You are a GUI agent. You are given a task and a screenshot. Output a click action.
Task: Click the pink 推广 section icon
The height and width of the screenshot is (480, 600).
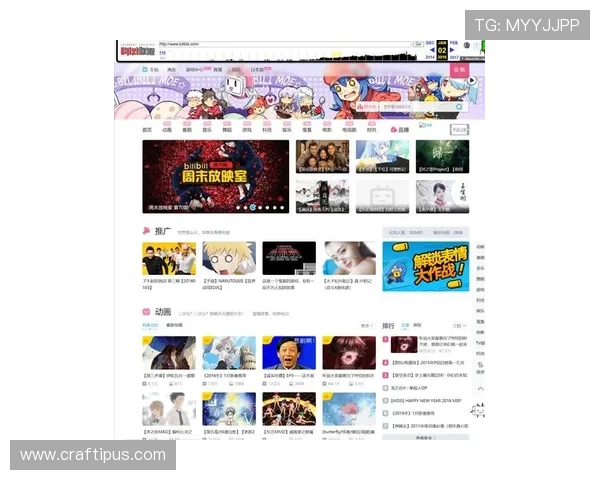tap(146, 231)
